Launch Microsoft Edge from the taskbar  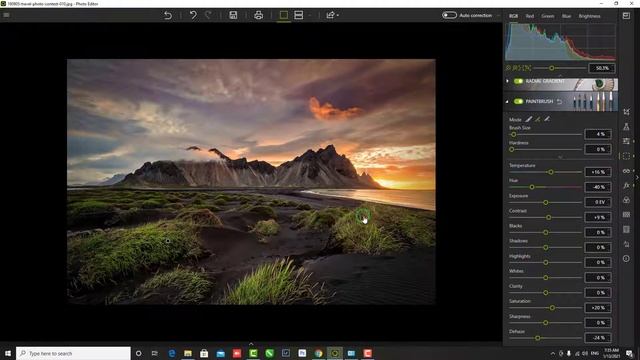coord(171,353)
